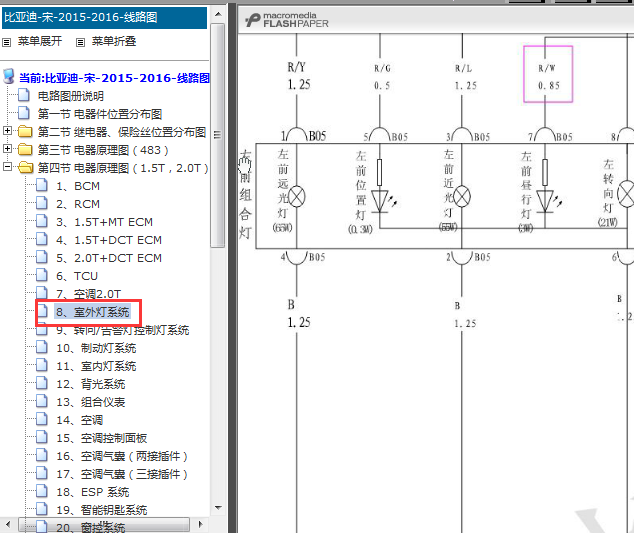Open 9、转向/告警灯控制灯系统 diagram

[123, 330]
